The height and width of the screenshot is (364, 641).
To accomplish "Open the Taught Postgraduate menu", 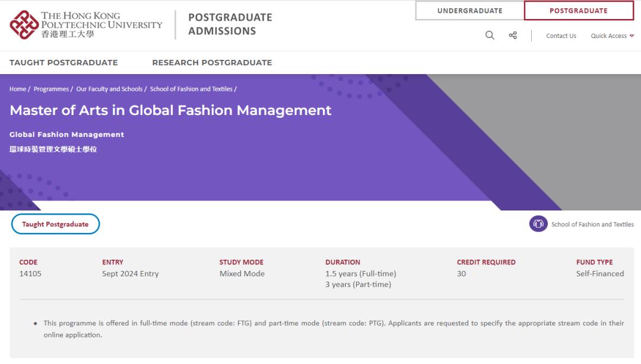I will click(x=64, y=62).
